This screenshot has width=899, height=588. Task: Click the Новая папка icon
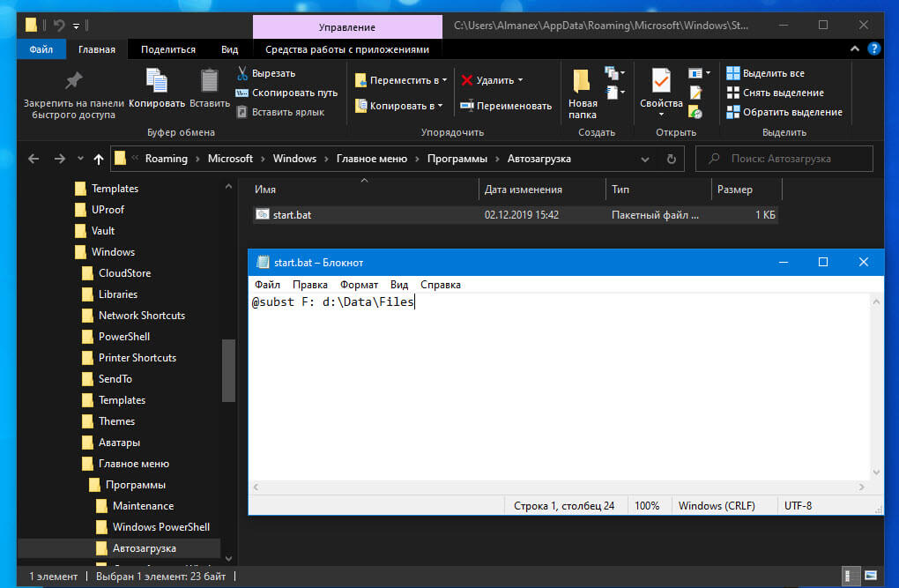coord(582,81)
